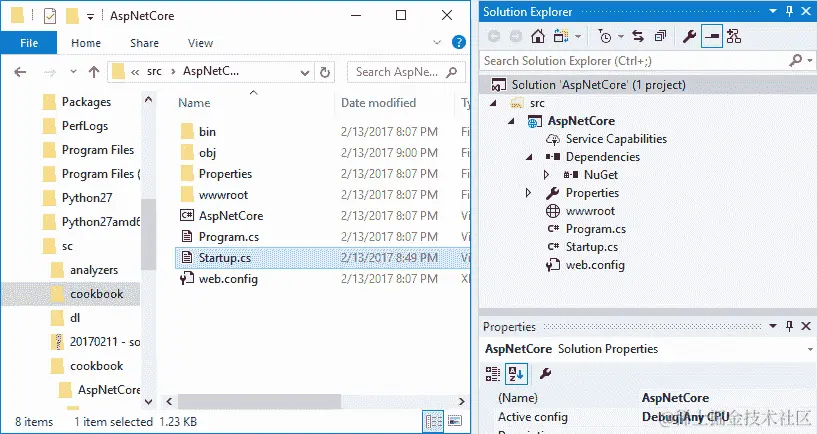Open the Share ribbon tab
818x434 pixels.
click(145, 43)
